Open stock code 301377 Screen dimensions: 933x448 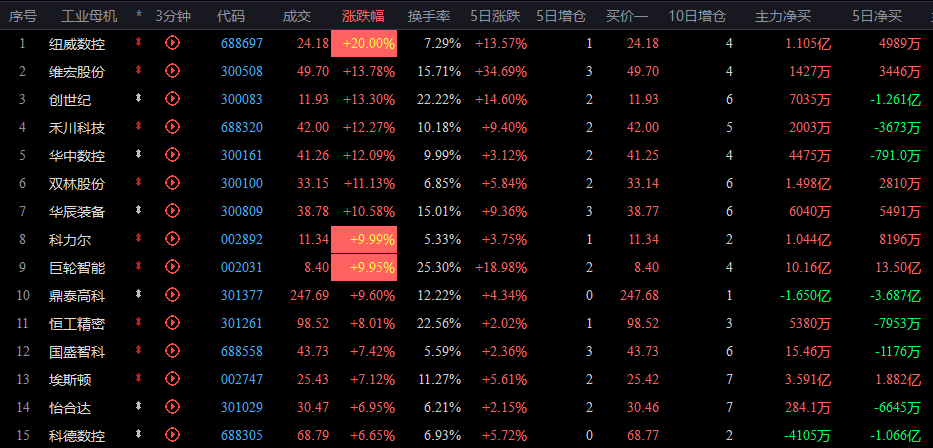point(242,295)
